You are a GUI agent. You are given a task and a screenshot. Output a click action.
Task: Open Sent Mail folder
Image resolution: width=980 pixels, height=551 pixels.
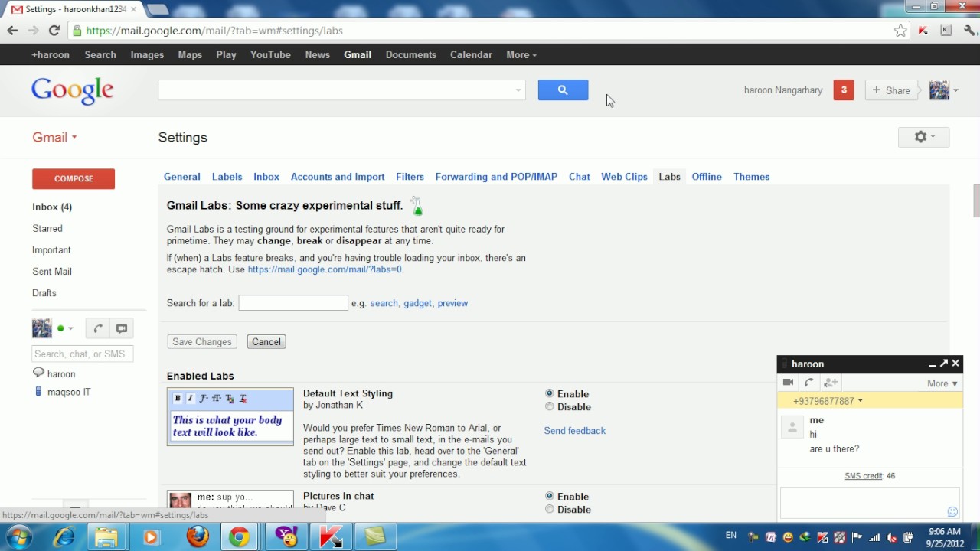52,272
